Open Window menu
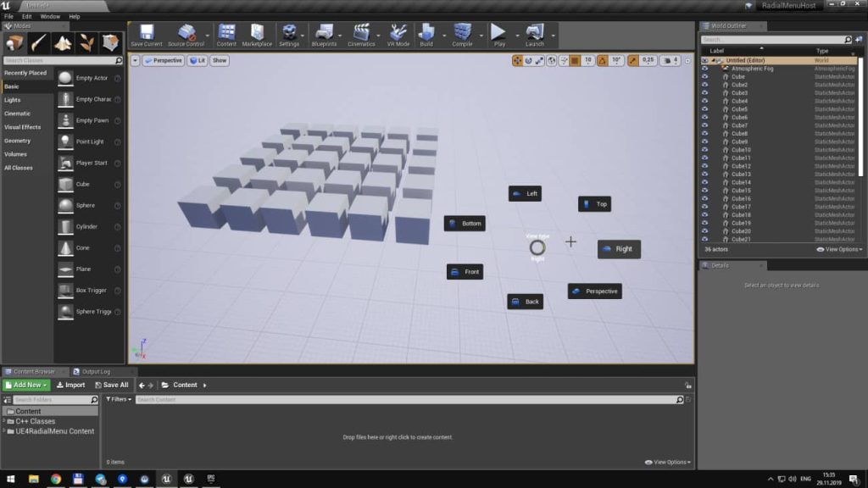This screenshot has width=868, height=488. pyautogui.click(x=50, y=17)
